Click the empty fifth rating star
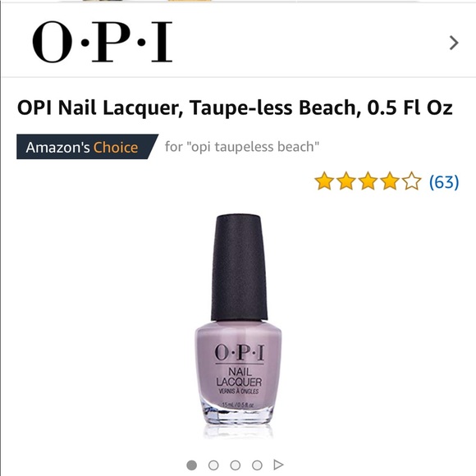This screenshot has width=476, height=476. coord(412,181)
